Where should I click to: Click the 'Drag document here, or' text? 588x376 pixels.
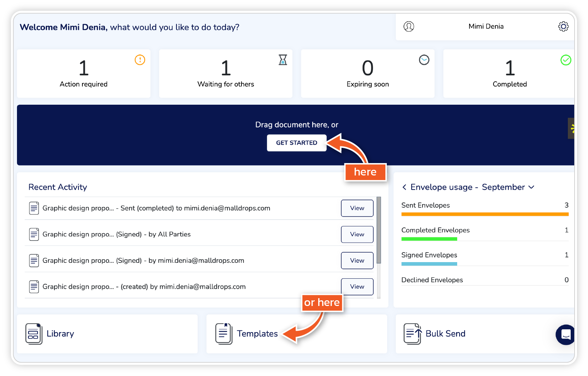pos(297,125)
